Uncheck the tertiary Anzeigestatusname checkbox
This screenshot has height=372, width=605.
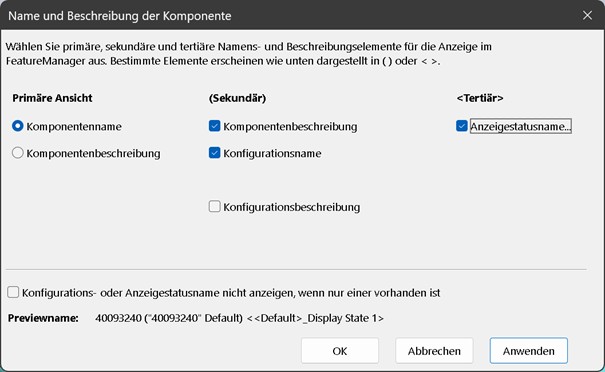[x=461, y=126]
